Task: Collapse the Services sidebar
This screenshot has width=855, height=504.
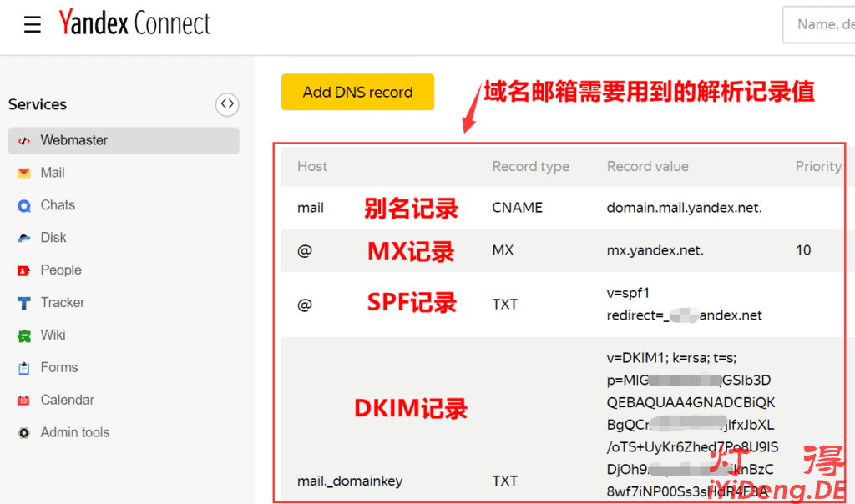Action: pyautogui.click(x=227, y=104)
